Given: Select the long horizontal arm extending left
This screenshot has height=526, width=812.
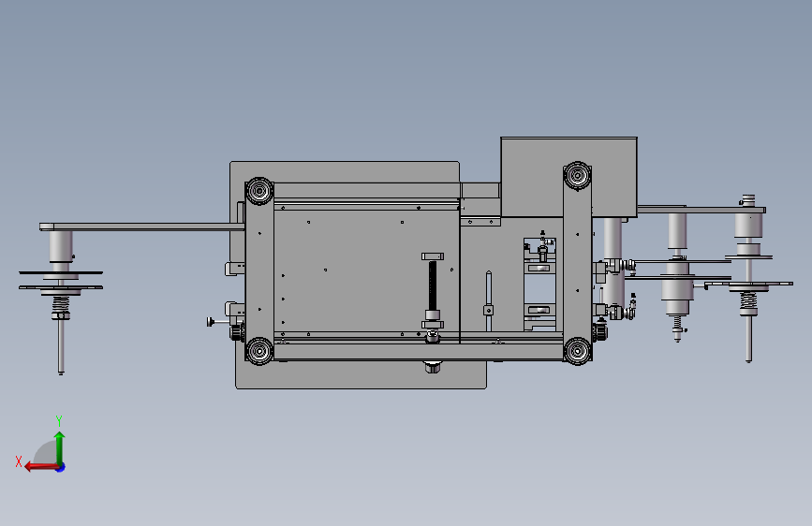Looking at the screenshot, I should [x=142, y=226].
